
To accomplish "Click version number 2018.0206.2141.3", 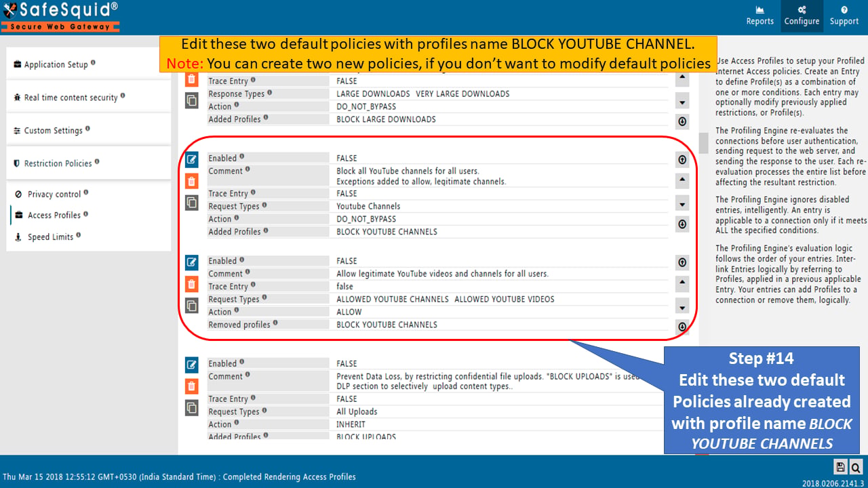I will click(831, 483).
